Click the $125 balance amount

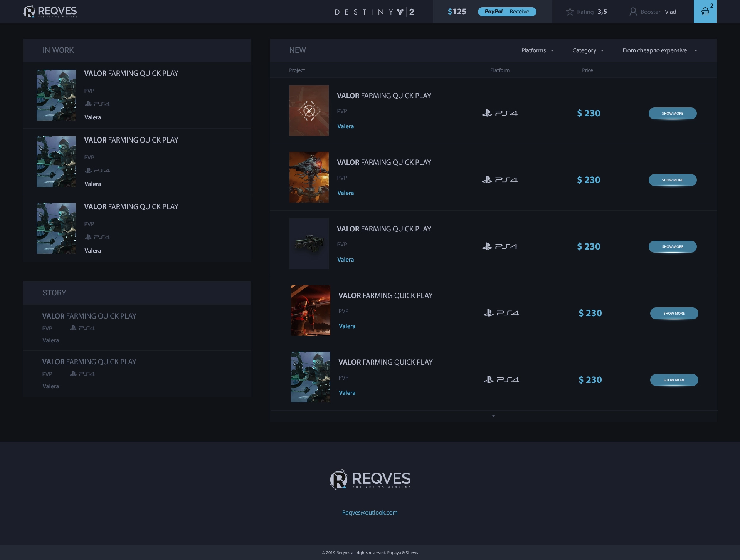[x=457, y=12]
